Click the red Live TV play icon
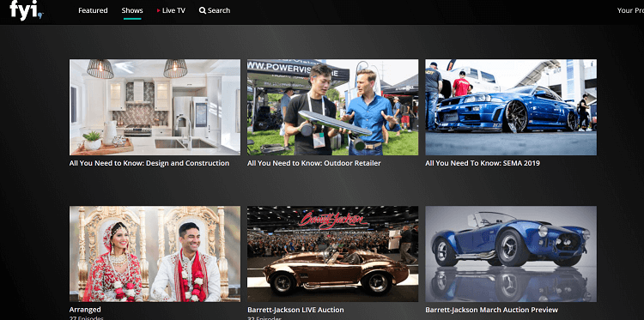 [x=159, y=10]
